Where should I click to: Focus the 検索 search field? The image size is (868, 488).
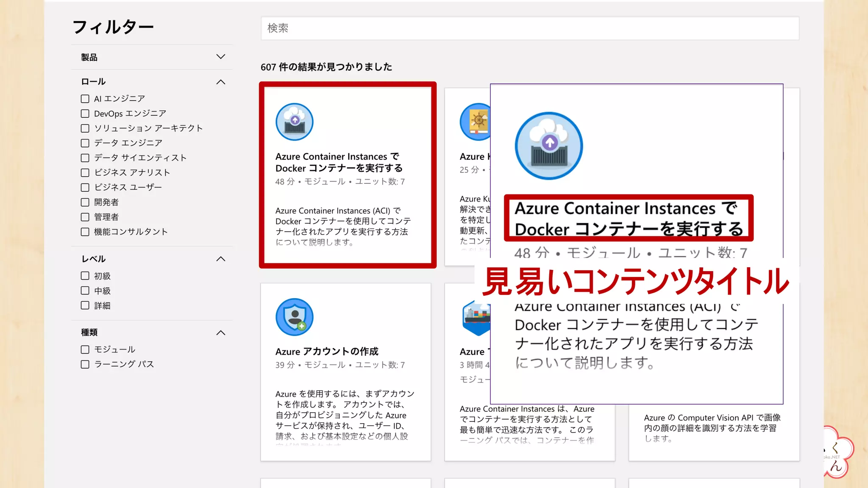(530, 28)
